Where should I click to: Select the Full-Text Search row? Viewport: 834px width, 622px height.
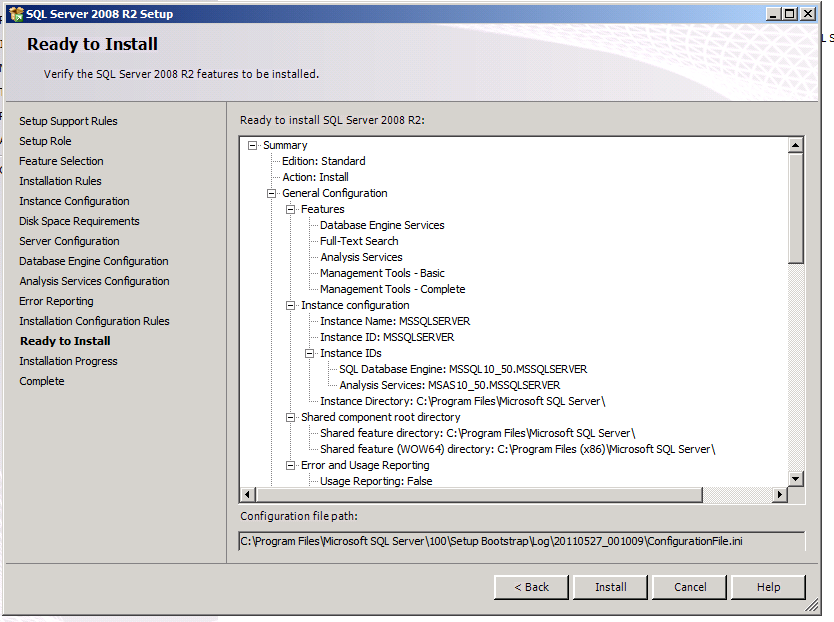pyautogui.click(x=359, y=241)
